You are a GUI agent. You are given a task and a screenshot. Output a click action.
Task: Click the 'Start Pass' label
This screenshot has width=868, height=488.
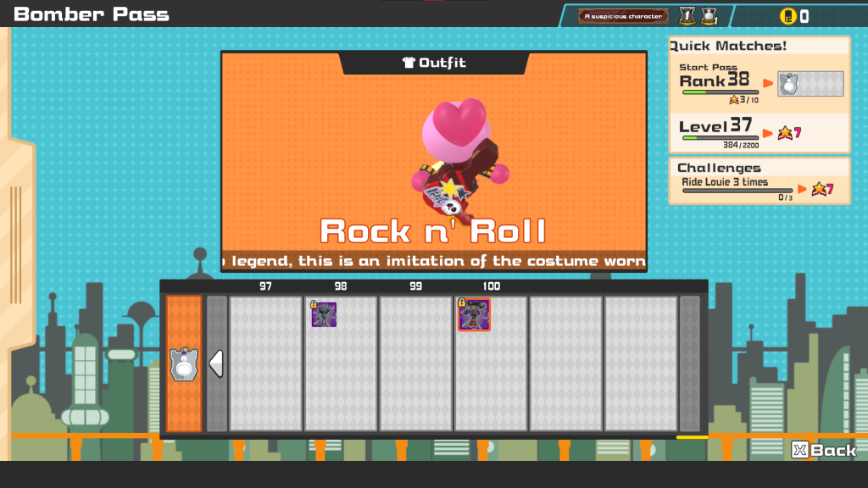[708, 67]
